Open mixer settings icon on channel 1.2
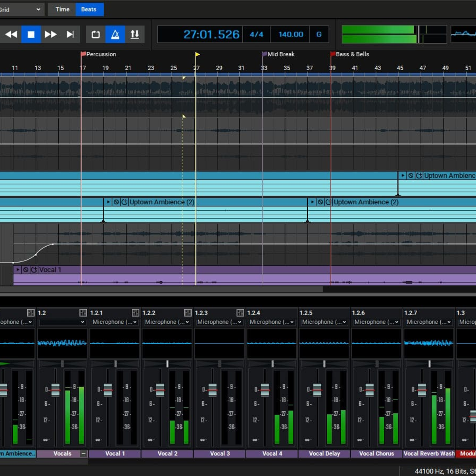The image size is (476, 476). coord(83,313)
